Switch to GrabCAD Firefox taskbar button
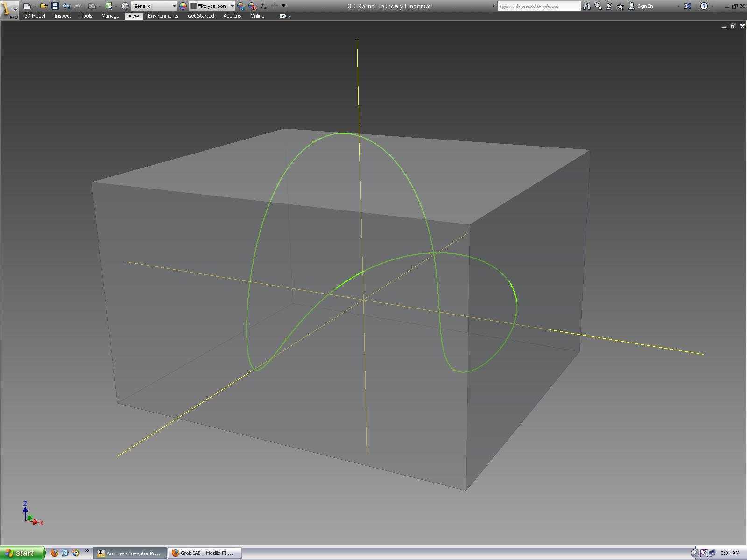Screen dimensions: 747x560 [205, 553]
